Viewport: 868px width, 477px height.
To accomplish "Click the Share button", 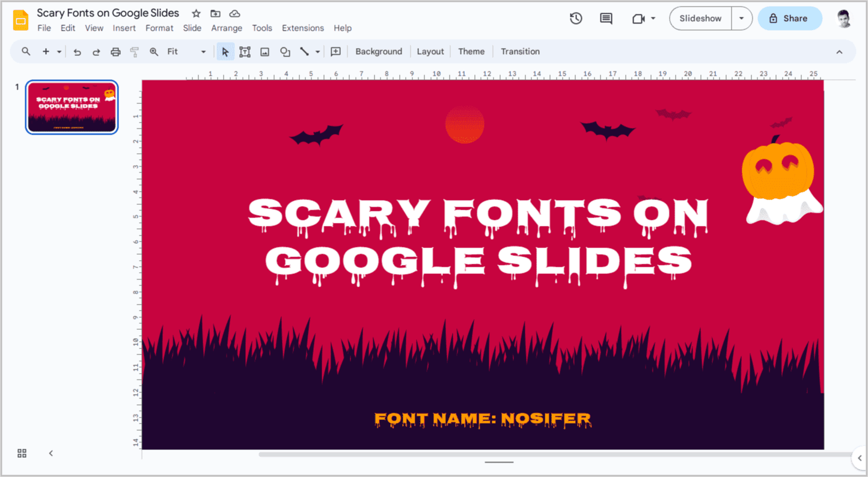I will tap(789, 19).
